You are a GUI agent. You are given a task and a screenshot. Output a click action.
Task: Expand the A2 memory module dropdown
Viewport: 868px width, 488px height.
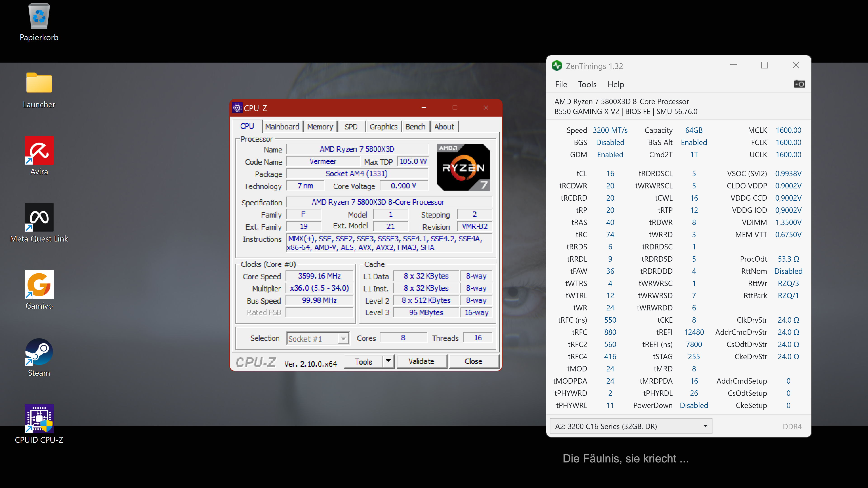point(705,426)
